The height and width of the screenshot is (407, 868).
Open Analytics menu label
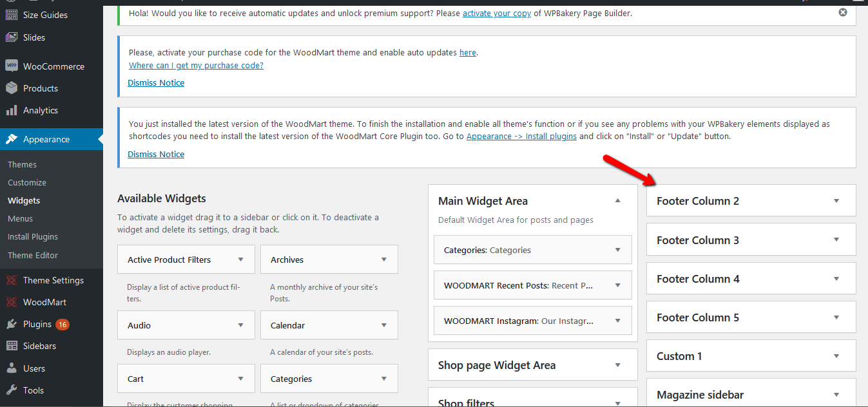[41, 110]
